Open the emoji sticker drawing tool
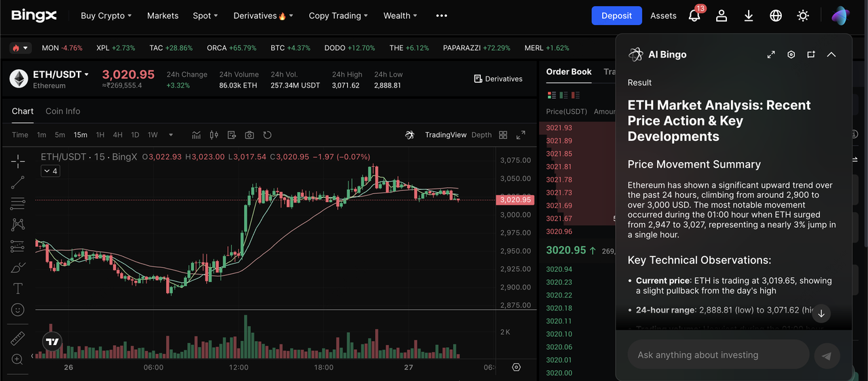This screenshot has height=381, width=868. pos(18,310)
